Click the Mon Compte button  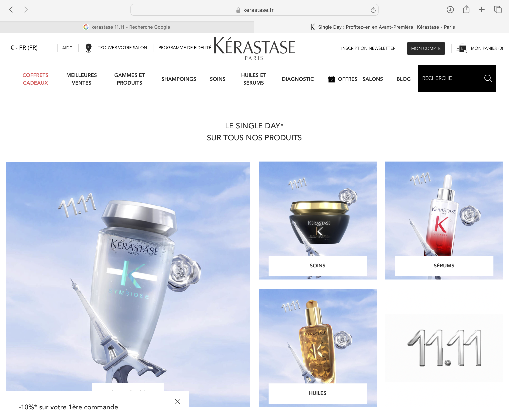pos(426,48)
